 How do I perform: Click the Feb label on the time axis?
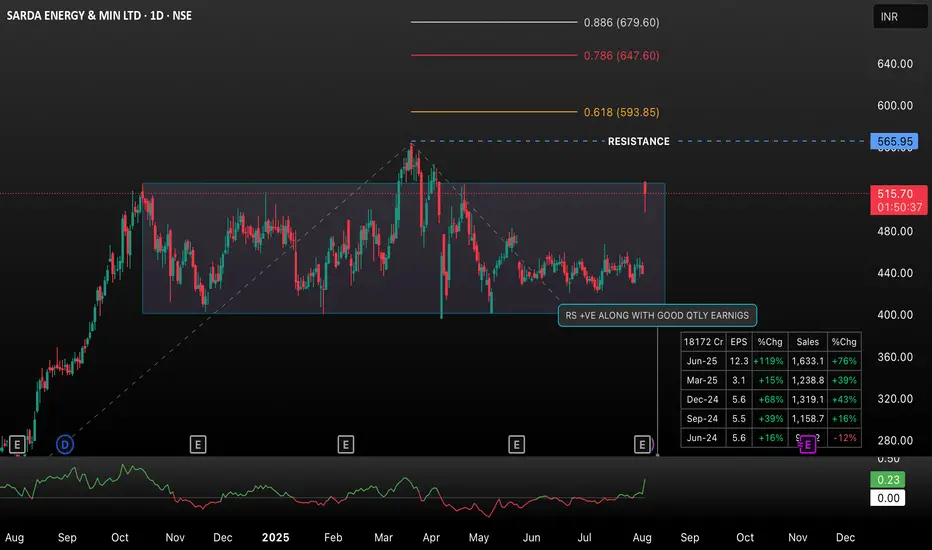pyautogui.click(x=333, y=538)
